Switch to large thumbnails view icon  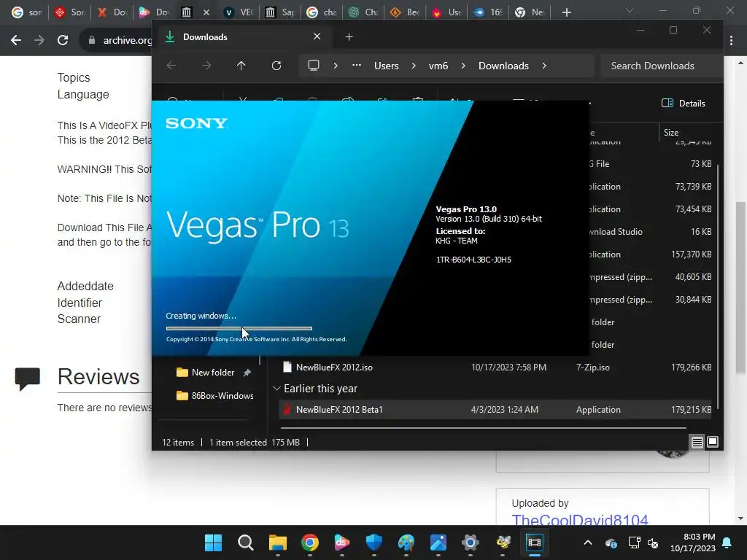713,442
